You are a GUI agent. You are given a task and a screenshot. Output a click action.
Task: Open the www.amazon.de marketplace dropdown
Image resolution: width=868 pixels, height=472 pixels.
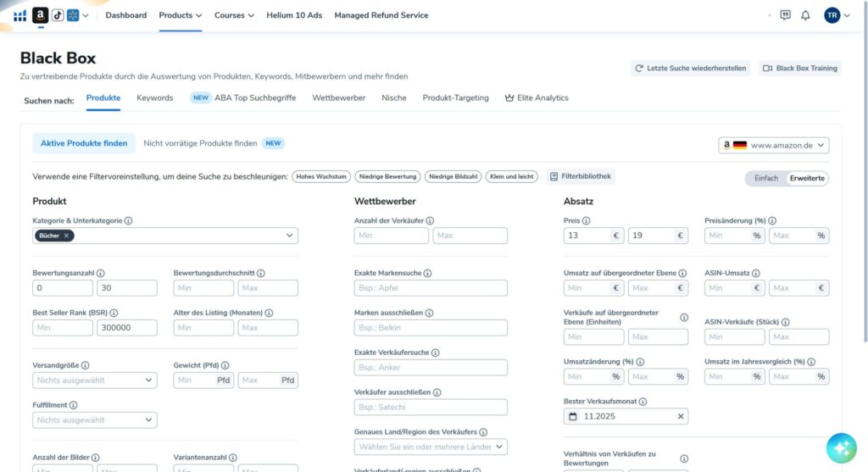[773, 146]
